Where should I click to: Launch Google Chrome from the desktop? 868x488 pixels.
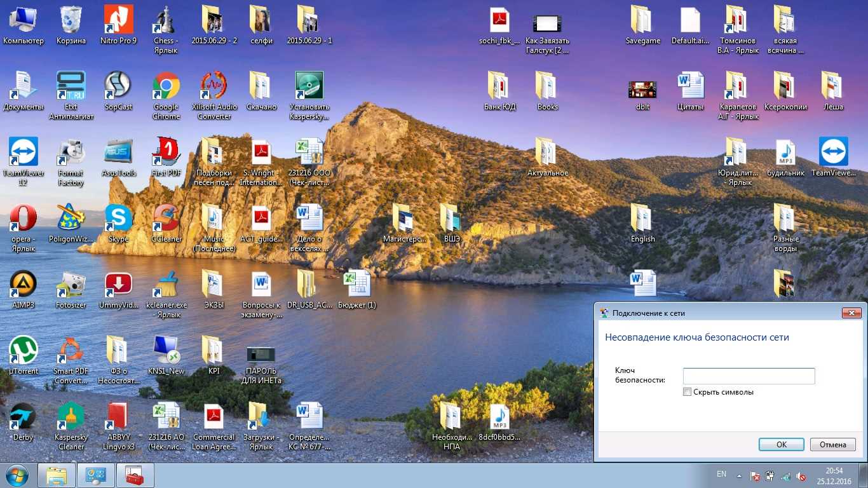click(x=166, y=95)
